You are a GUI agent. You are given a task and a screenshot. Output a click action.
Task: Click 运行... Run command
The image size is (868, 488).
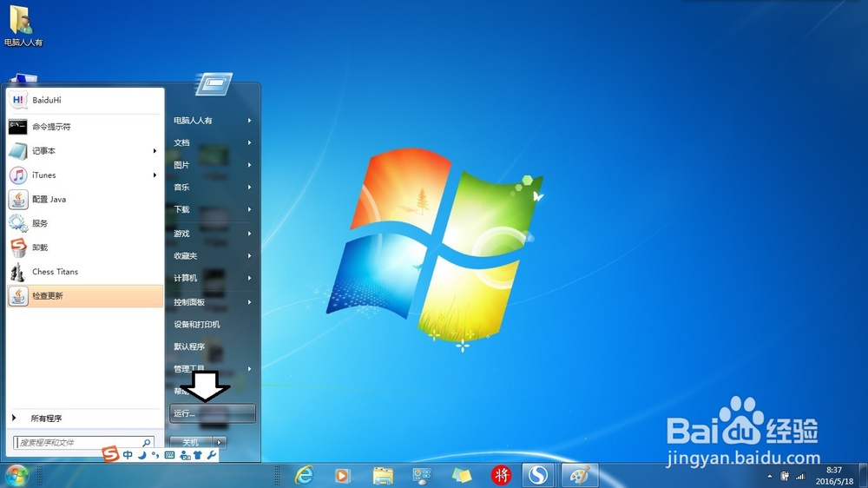click(213, 413)
